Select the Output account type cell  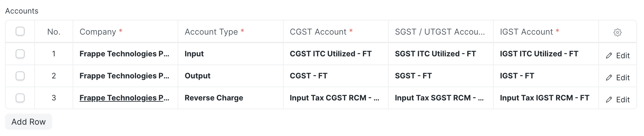click(230, 76)
